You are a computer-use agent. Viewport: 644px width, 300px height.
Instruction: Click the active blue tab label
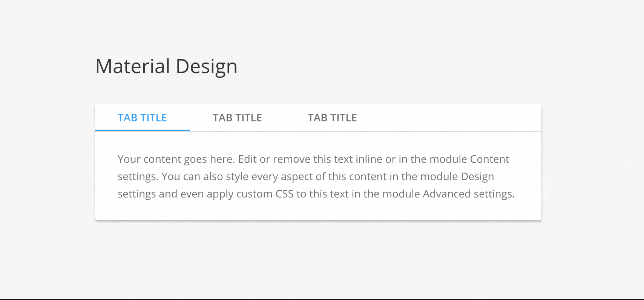coord(142,118)
